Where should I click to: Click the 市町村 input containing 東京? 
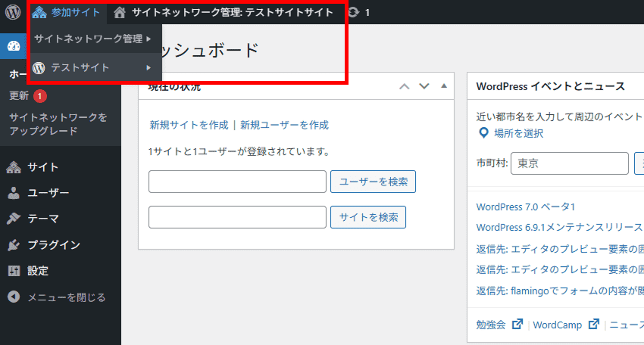coord(570,163)
